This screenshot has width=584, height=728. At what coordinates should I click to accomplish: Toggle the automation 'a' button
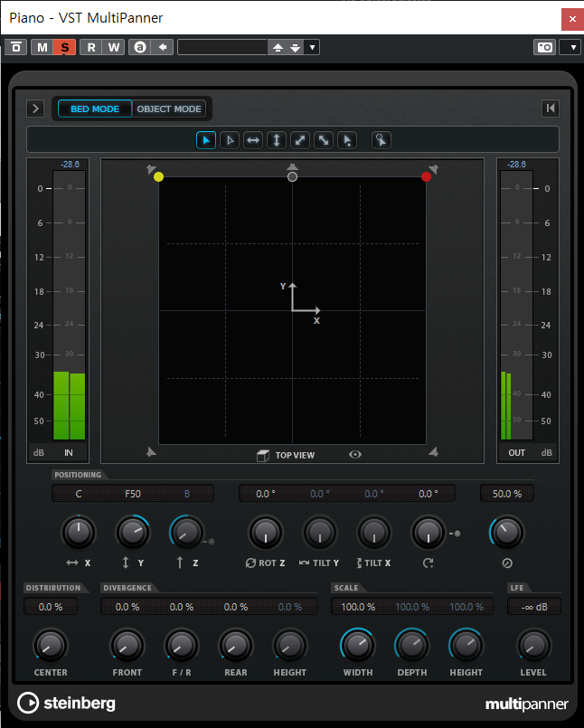140,47
